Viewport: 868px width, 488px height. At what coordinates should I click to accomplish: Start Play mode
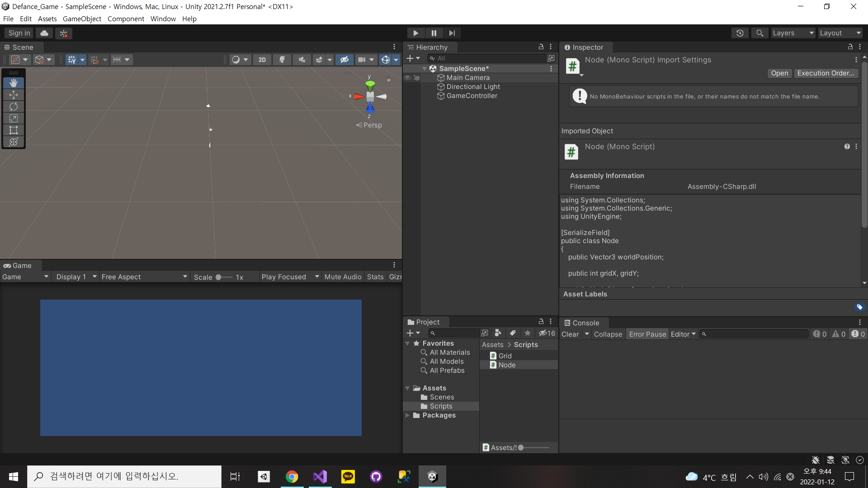tap(415, 33)
